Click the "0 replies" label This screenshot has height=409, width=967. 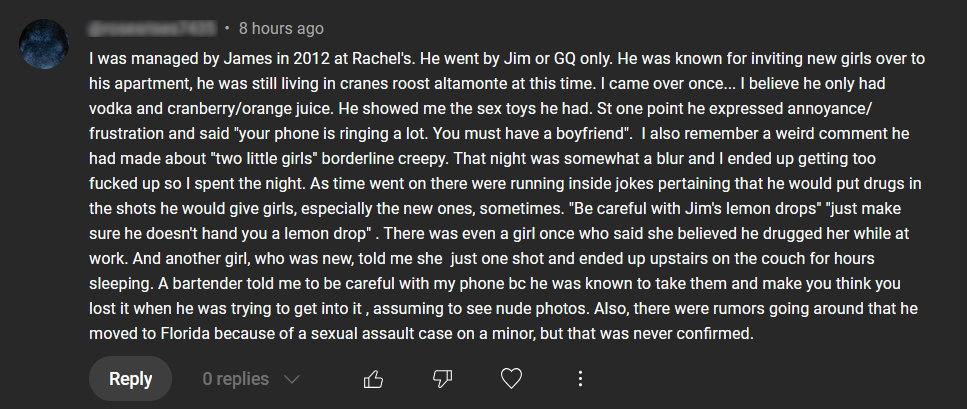point(235,380)
